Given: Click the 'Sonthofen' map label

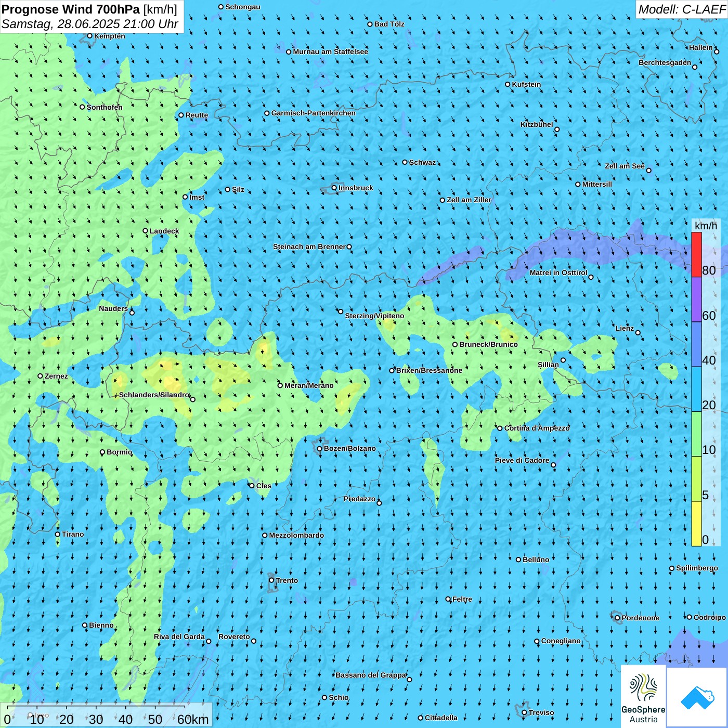Looking at the screenshot, I should point(105,107).
